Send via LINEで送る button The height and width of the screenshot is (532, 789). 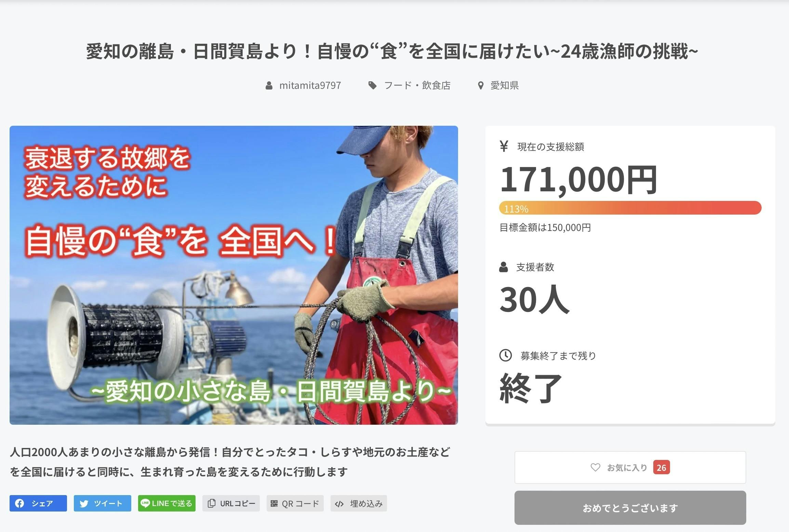167,503
